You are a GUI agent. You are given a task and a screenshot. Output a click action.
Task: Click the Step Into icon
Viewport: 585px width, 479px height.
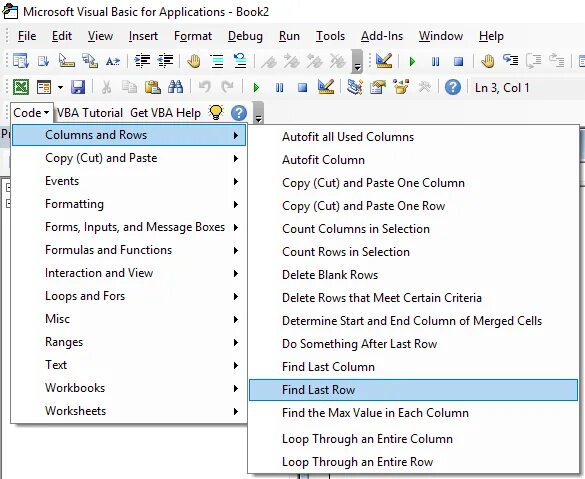tap(511, 61)
